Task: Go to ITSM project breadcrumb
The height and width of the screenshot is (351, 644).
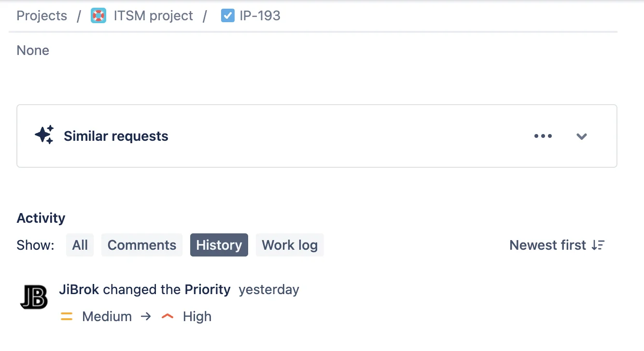Action: (153, 15)
